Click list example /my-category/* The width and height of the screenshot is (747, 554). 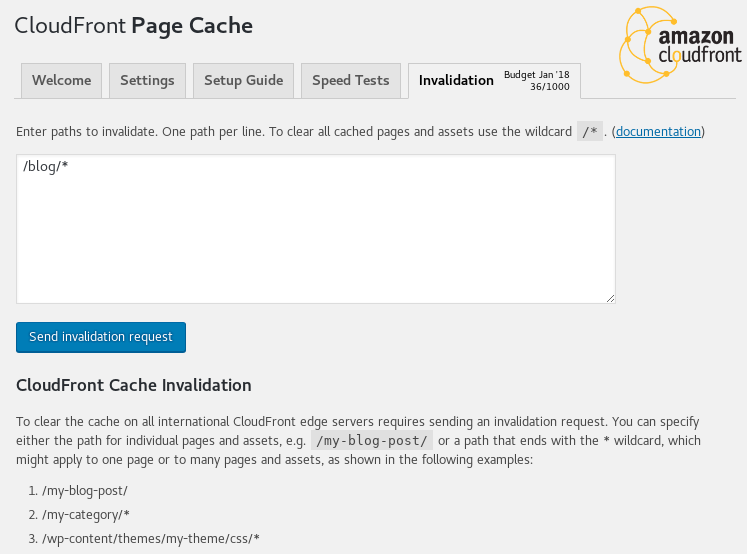86,515
